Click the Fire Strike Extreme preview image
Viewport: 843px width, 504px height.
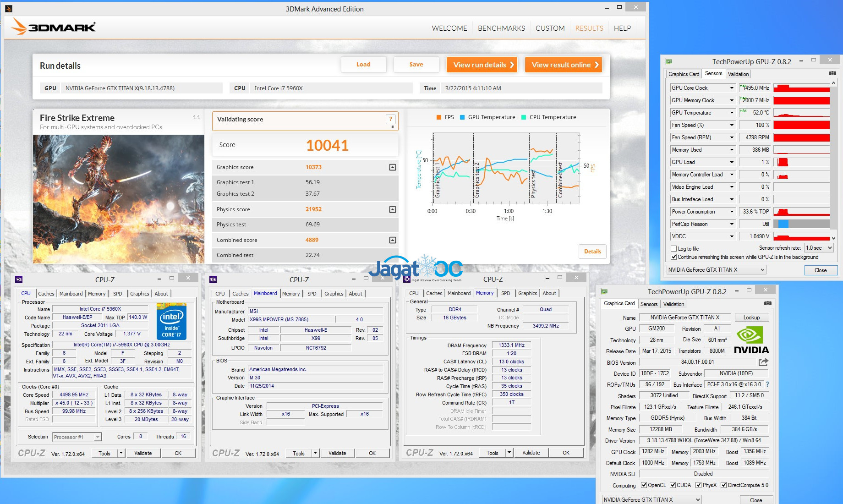tap(119, 198)
